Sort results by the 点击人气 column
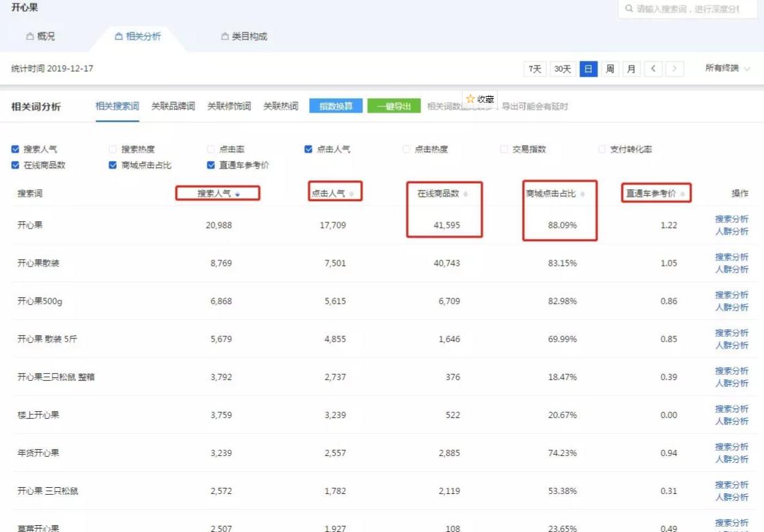The height and width of the screenshot is (532, 764). [x=350, y=193]
